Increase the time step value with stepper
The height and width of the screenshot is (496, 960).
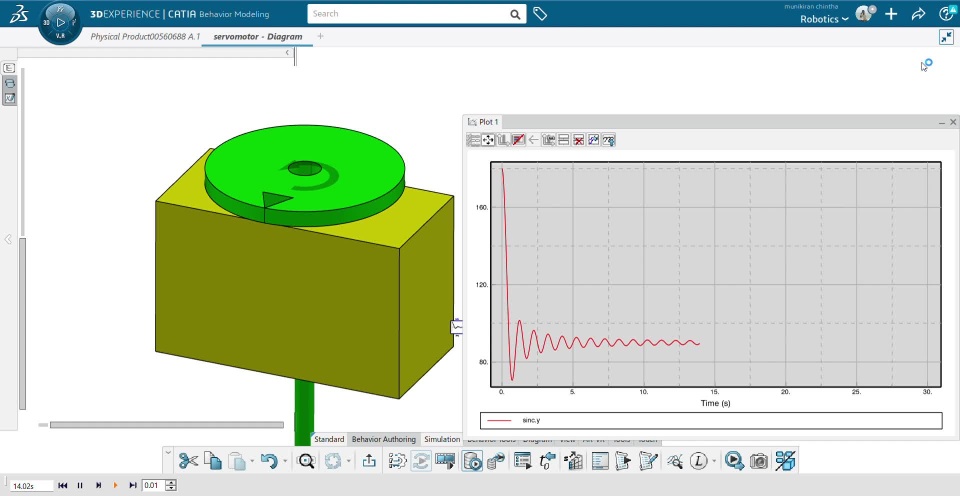(x=171, y=483)
